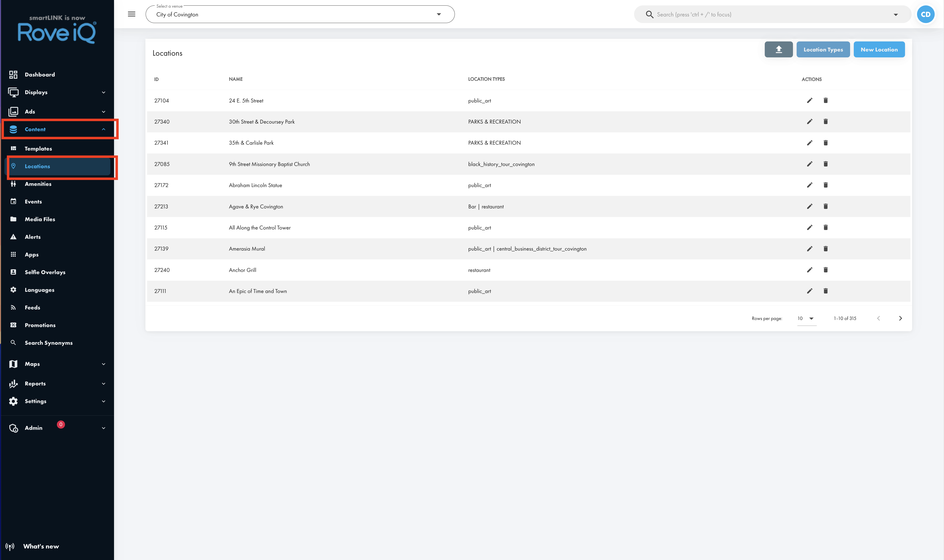The height and width of the screenshot is (560, 944).
Task: Open the CD user avatar
Action: pos(926,14)
